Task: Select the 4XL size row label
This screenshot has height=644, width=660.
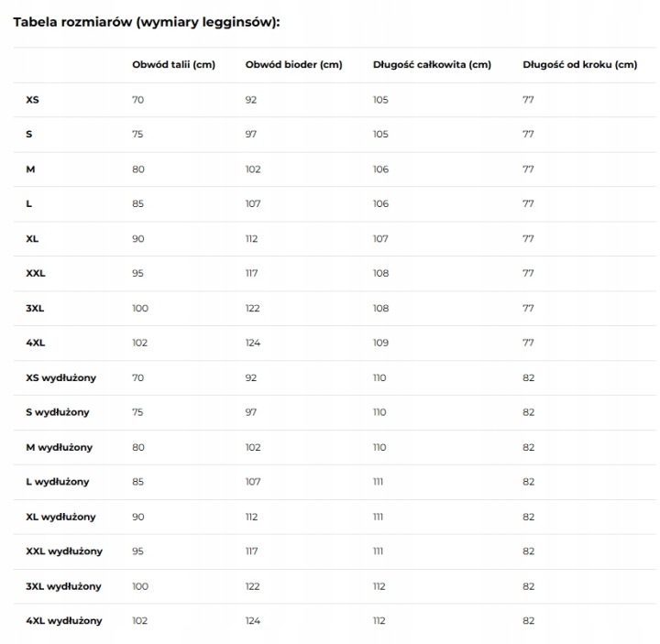Action: pos(36,343)
